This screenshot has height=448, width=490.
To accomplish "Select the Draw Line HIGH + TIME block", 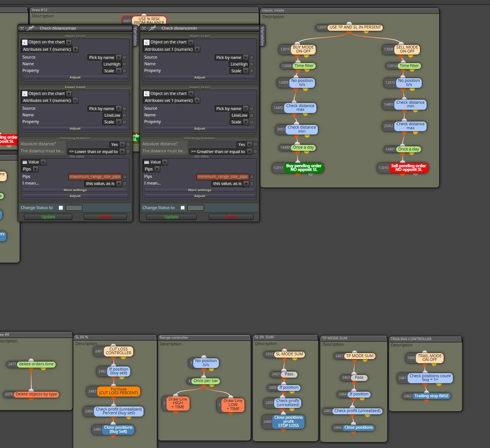I will point(178,403).
